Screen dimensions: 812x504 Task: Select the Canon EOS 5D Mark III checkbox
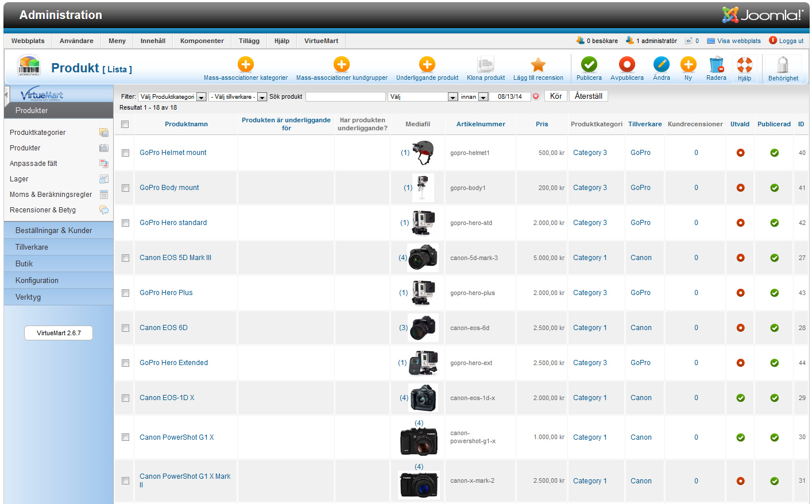(125, 258)
